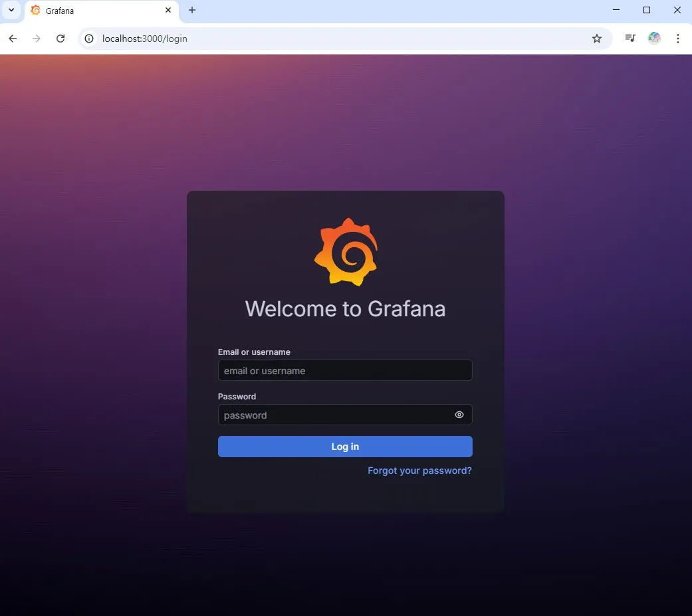Image resolution: width=692 pixels, height=616 pixels.
Task: Bookmark this page with the star icon
Action: (x=597, y=39)
